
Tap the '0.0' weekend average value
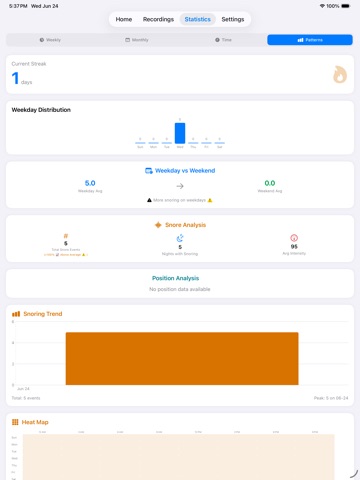click(x=270, y=183)
